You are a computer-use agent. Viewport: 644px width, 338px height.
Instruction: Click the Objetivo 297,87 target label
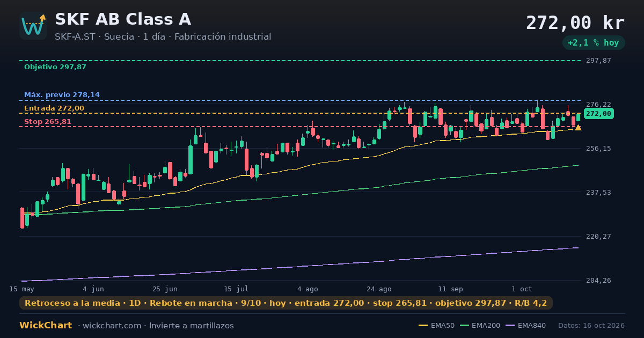55,67
